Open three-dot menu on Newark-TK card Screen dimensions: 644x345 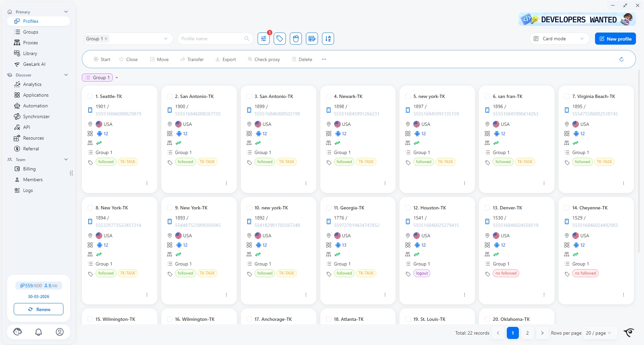point(385,183)
